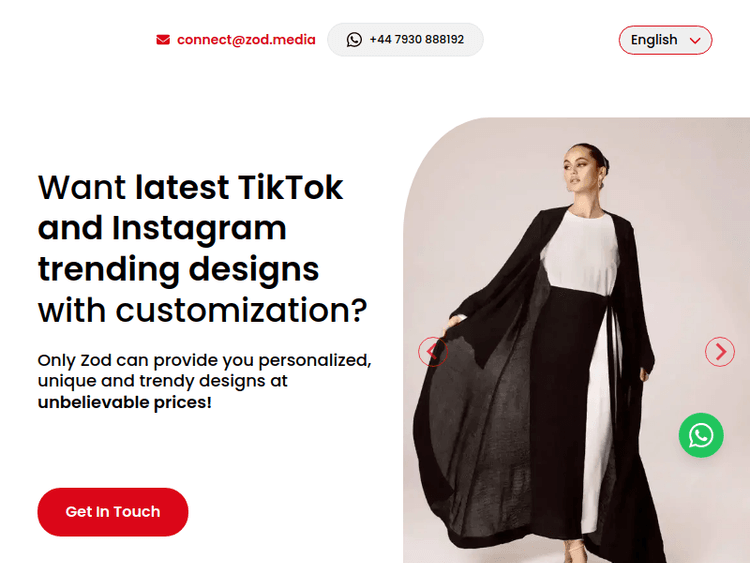
Task: Click 'Only Zod can provide you personalized' text
Action: click(205, 360)
